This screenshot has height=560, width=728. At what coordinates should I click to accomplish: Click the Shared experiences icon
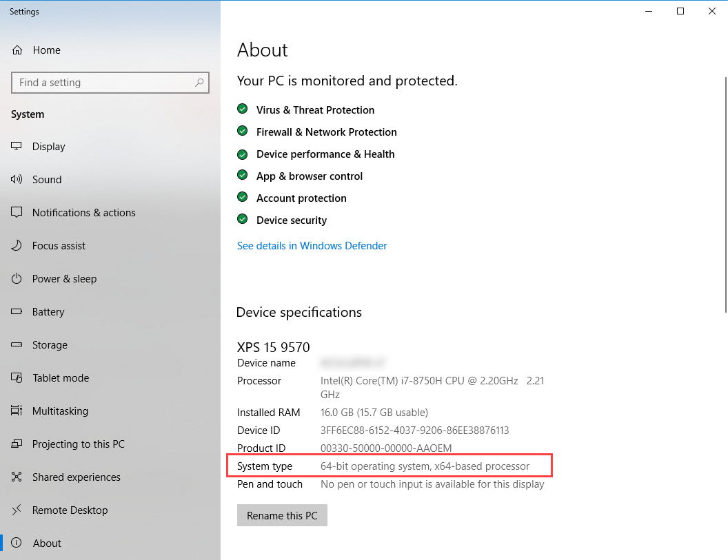click(17, 477)
